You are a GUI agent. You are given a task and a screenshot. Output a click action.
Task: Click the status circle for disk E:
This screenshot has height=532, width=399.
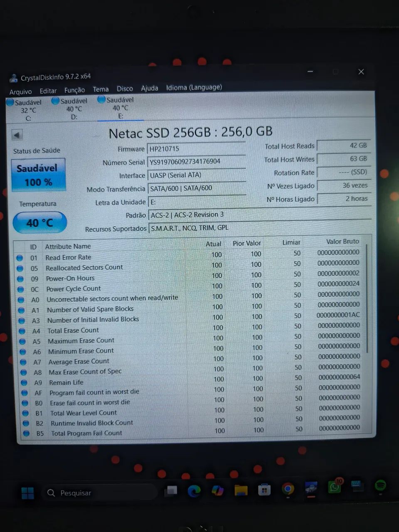[x=101, y=99]
